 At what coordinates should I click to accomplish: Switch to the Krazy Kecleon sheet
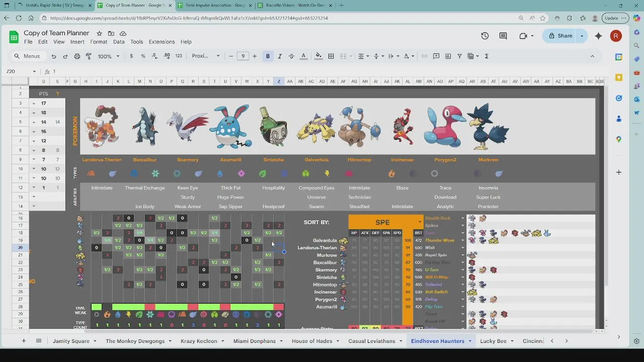coord(199,341)
